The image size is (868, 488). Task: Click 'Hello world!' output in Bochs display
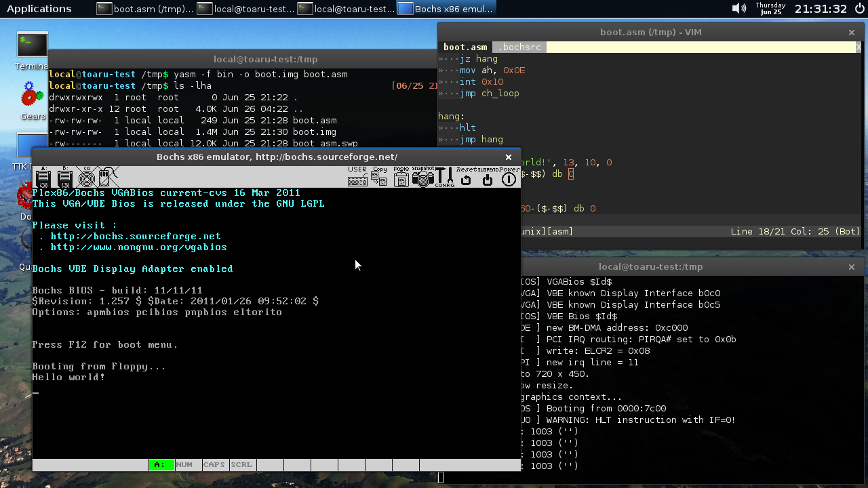click(x=68, y=377)
